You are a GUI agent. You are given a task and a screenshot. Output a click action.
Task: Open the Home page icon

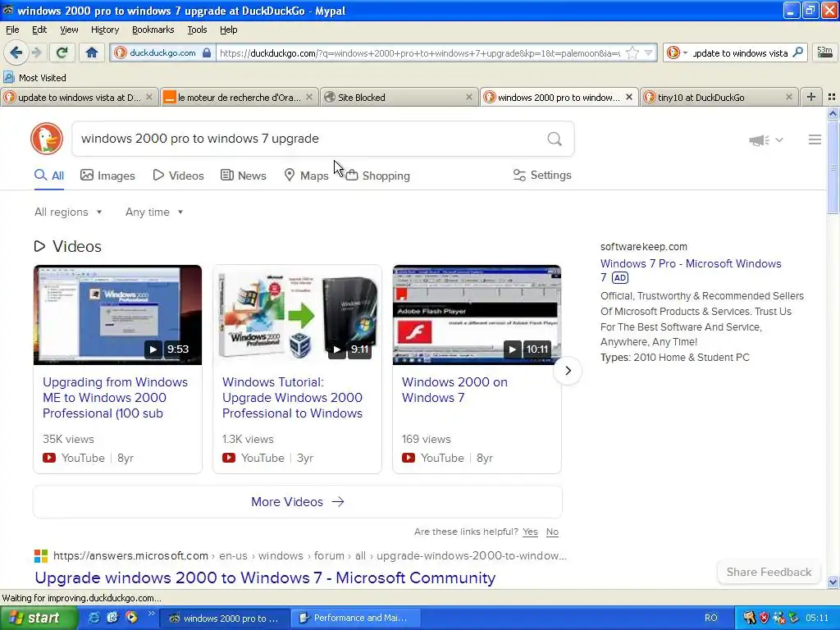(x=92, y=52)
